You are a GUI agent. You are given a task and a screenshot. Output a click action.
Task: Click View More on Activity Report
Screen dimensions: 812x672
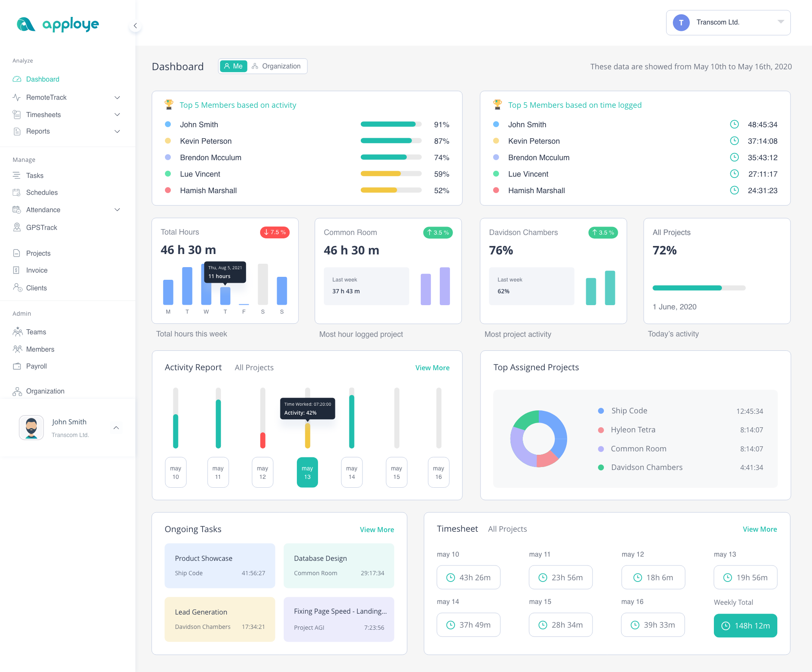(433, 367)
